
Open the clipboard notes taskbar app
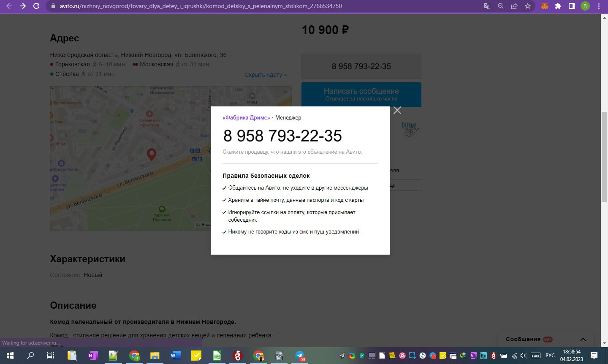[72, 356]
